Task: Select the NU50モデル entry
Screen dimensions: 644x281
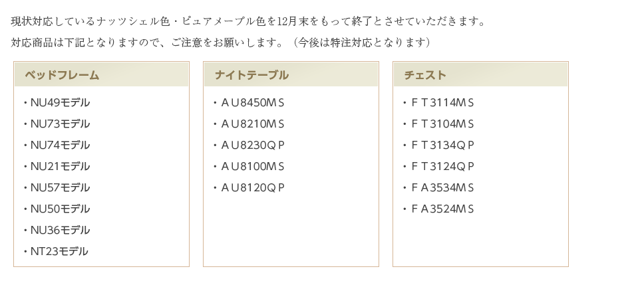Action: [x=60, y=209]
